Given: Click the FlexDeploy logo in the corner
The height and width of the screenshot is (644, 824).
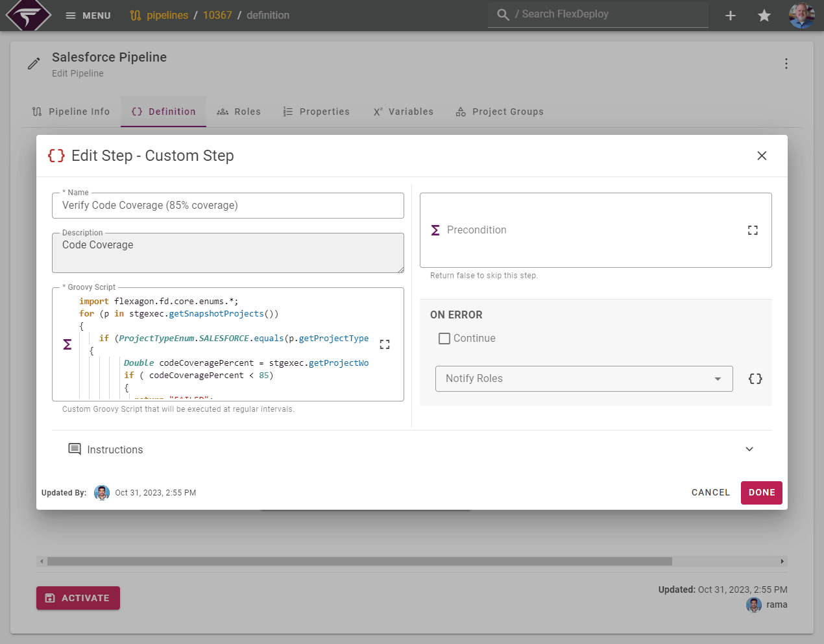Looking at the screenshot, I should [27, 16].
